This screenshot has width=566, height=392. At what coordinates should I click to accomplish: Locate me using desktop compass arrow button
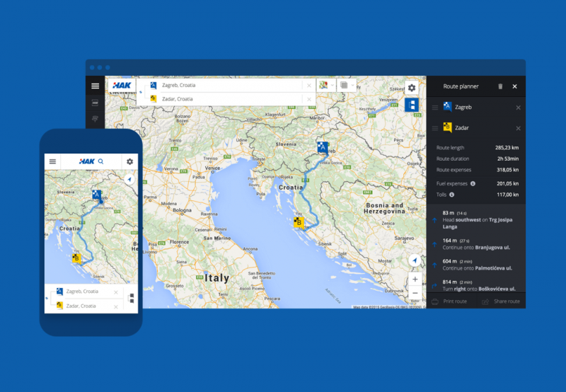click(414, 261)
